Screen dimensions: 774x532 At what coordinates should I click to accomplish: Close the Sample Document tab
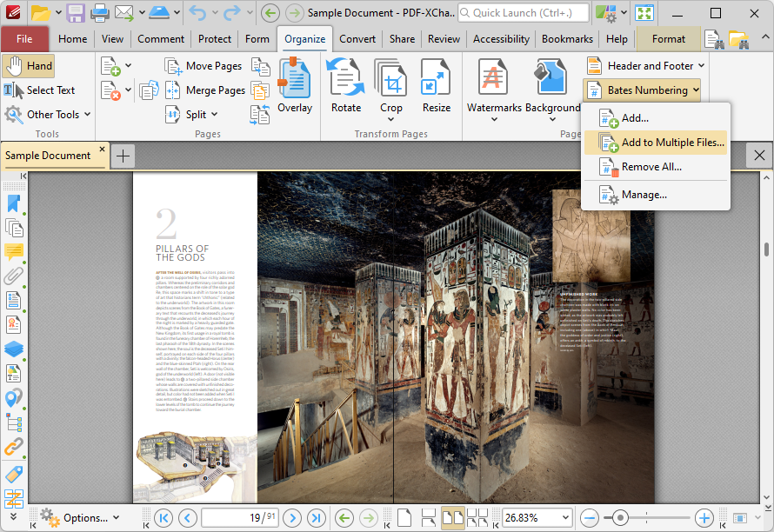click(x=102, y=149)
